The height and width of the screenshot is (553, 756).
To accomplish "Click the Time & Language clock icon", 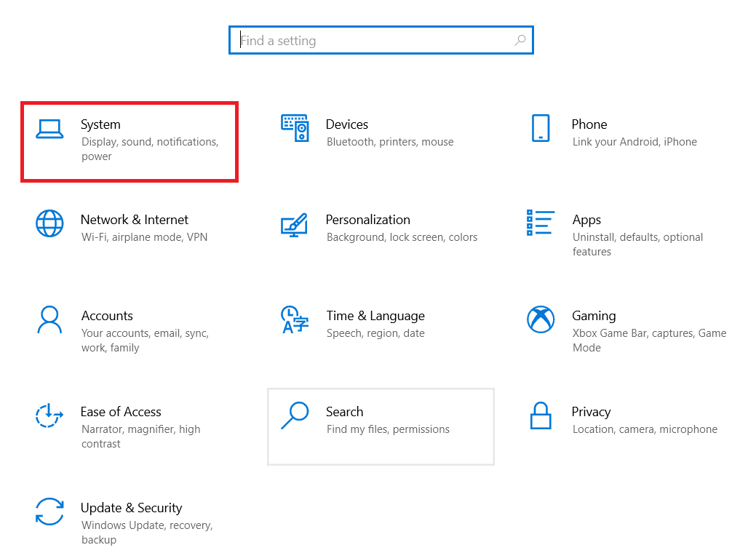I will [x=295, y=318].
